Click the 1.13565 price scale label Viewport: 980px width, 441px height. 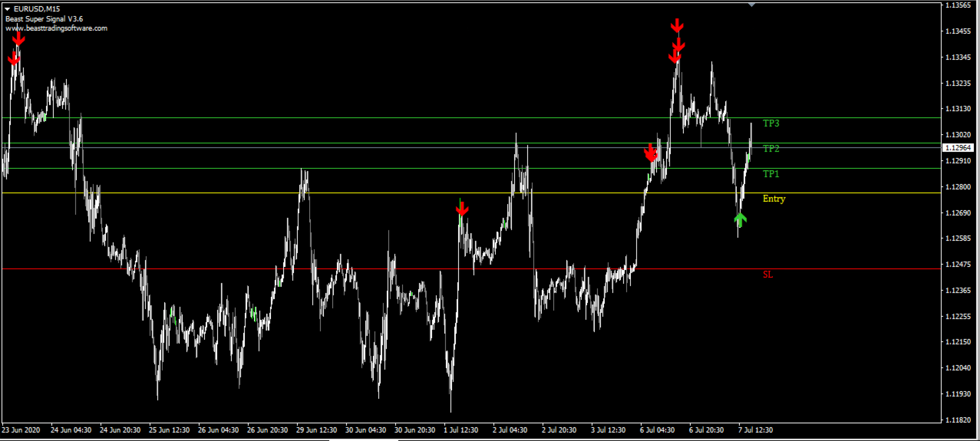click(958, 5)
